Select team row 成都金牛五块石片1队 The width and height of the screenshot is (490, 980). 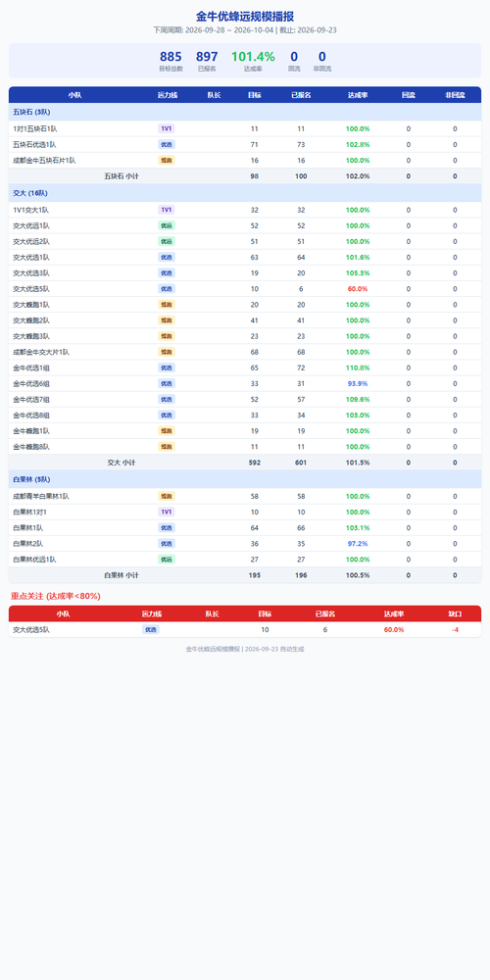pyautogui.click(x=245, y=160)
